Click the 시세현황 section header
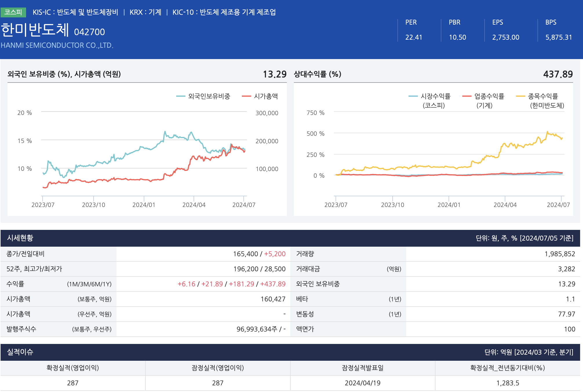 [20, 238]
